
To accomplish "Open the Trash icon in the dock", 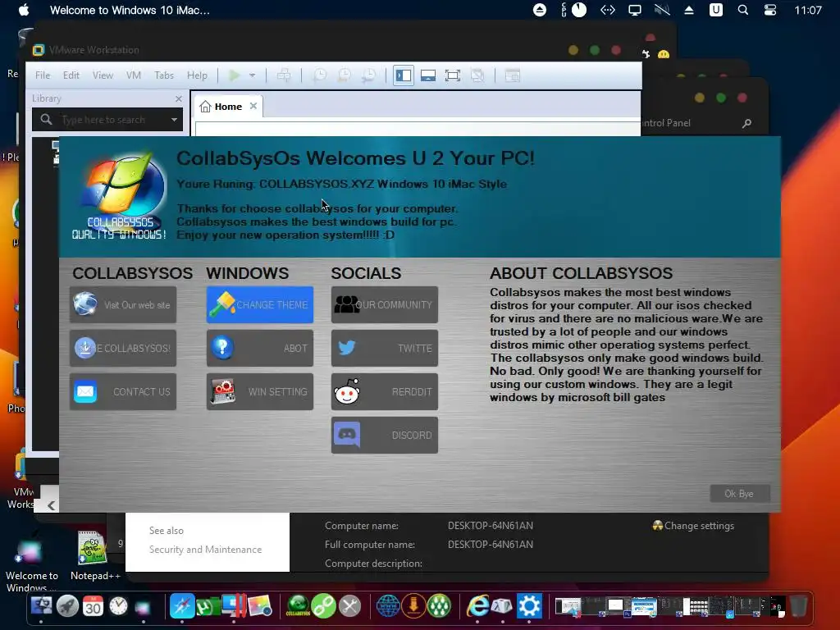I will [x=798, y=606].
